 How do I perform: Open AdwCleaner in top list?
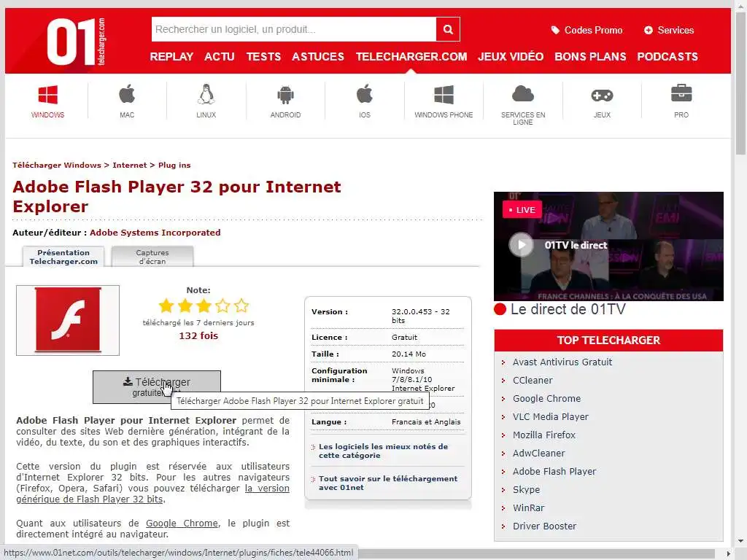tap(539, 453)
